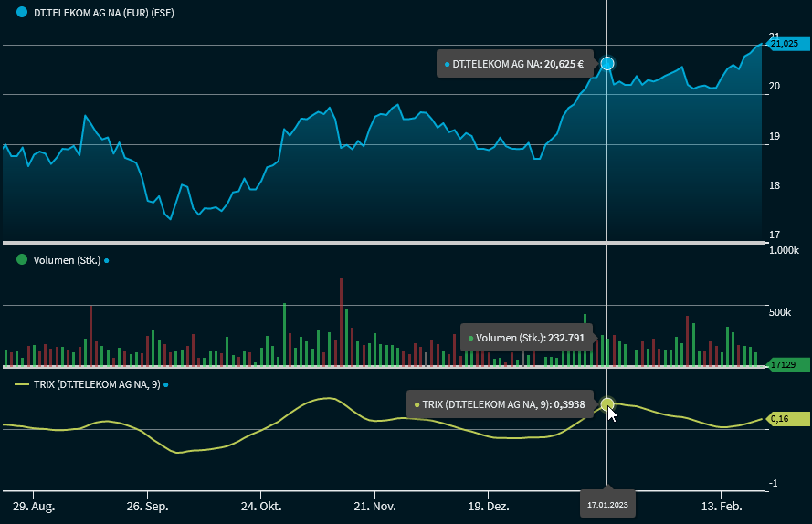Select the 24. Okt. date on time axis
Viewport: 812px width, 524px height.
pyautogui.click(x=262, y=505)
